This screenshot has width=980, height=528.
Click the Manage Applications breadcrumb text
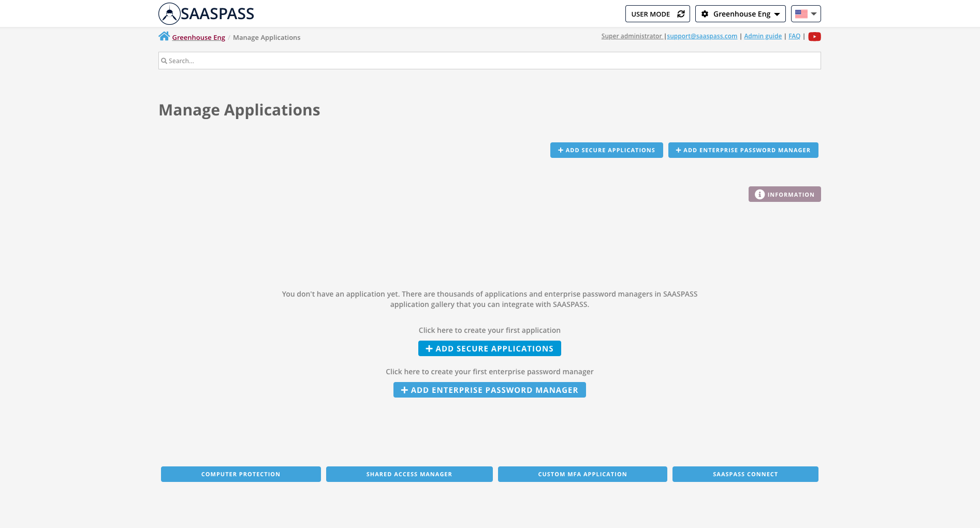pyautogui.click(x=267, y=37)
